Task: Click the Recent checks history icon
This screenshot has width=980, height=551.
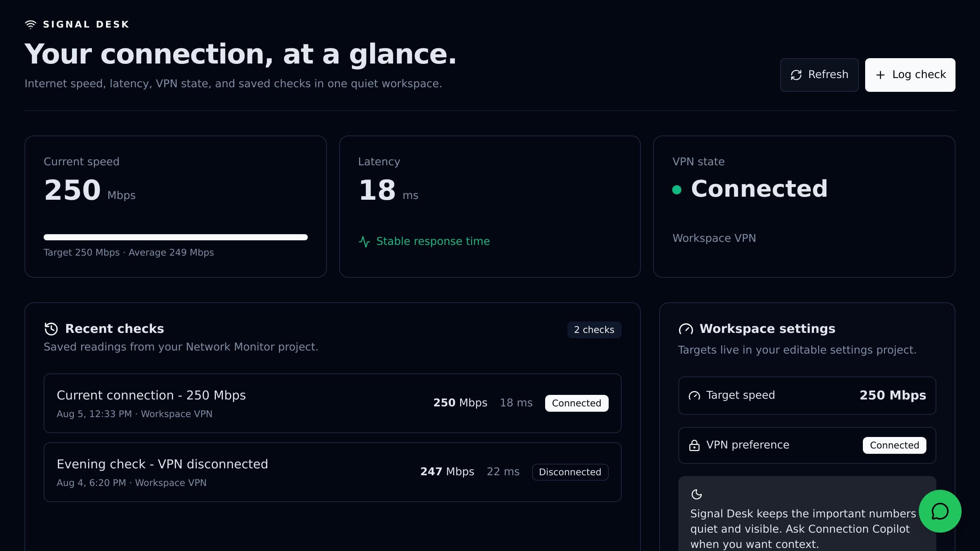Action: coord(51,329)
